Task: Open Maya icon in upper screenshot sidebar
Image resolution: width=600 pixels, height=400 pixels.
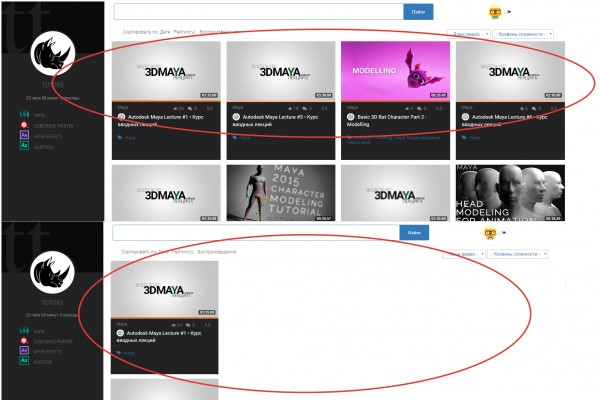Action: pos(24,114)
